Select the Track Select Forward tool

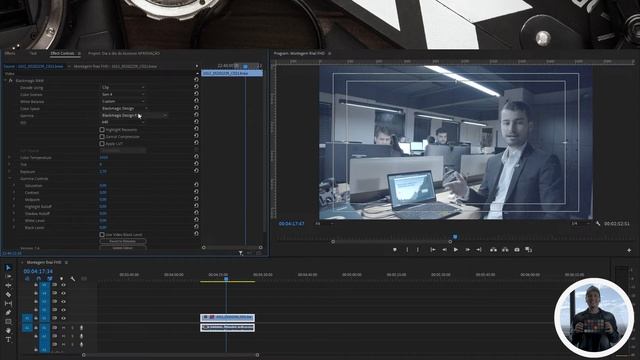(8, 276)
